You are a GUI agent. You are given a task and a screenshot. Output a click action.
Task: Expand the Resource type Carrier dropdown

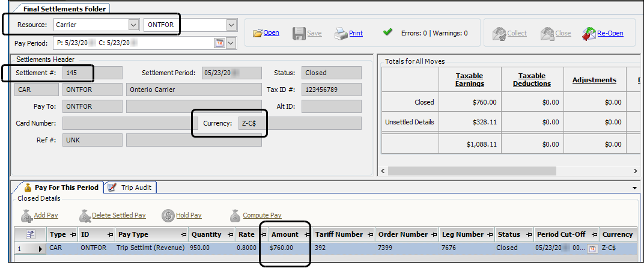(x=133, y=25)
